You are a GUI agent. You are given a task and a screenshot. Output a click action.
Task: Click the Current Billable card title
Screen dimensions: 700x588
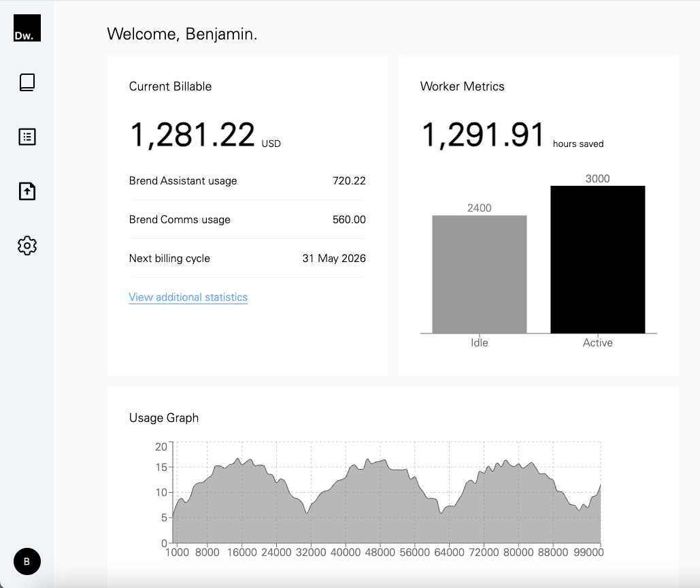pos(170,86)
